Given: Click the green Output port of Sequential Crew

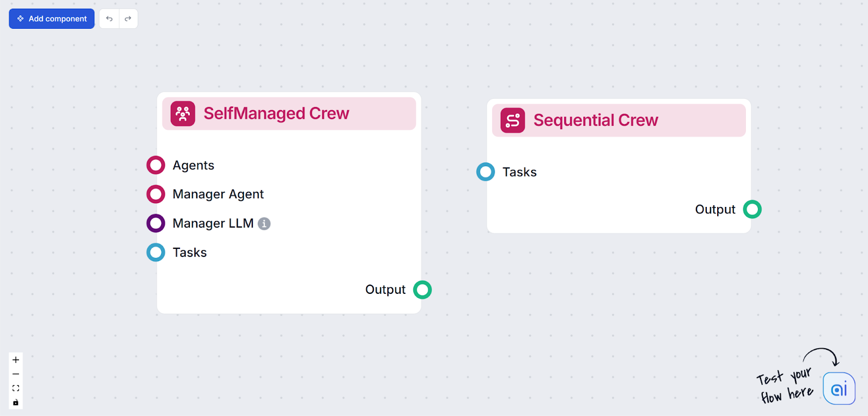Looking at the screenshot, I should [753, 209].
